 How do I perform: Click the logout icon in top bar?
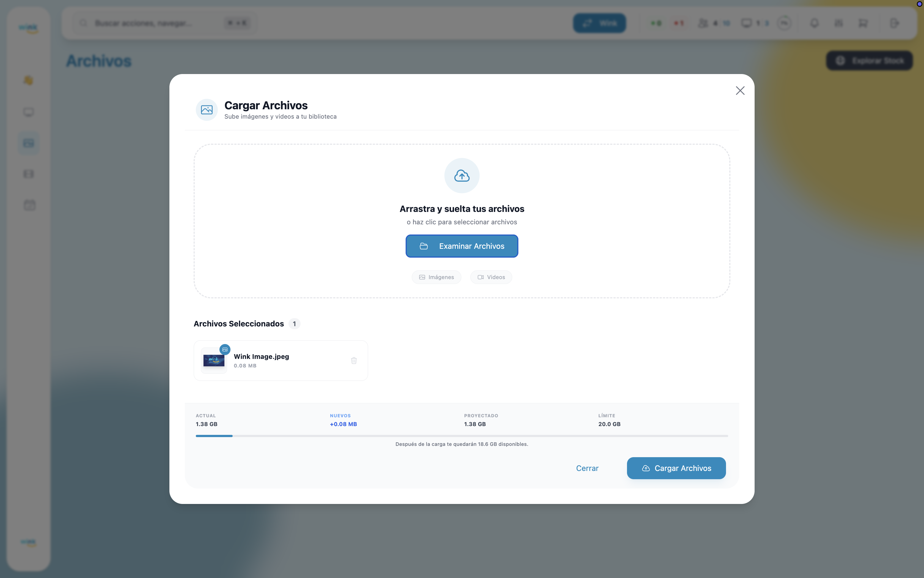click(895, 23)
